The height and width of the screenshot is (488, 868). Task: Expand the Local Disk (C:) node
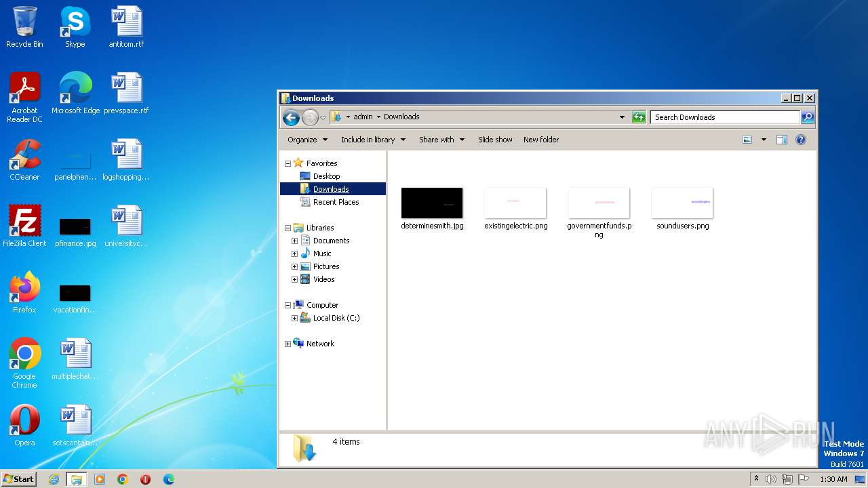point(294,318)
